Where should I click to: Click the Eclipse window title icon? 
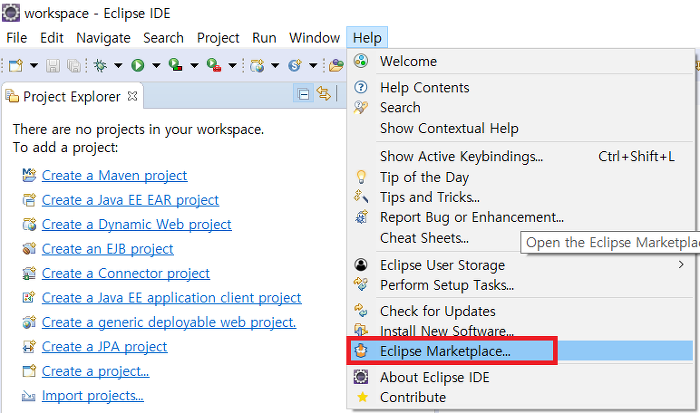11,13
